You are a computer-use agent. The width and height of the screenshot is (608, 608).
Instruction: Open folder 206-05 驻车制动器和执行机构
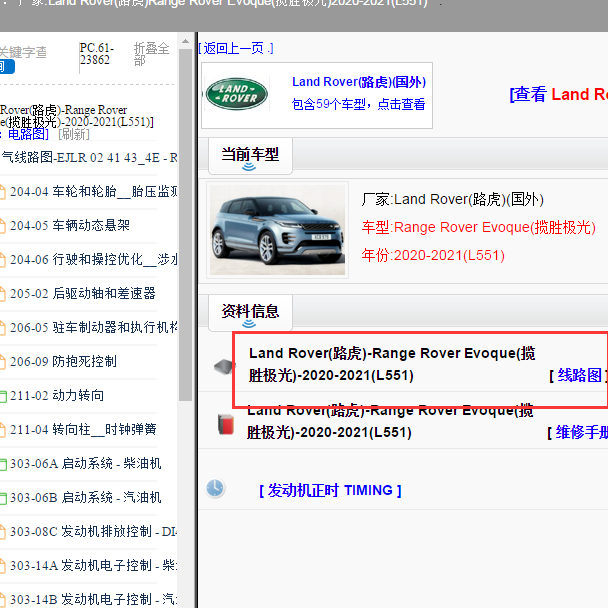[x=89, y=328]
